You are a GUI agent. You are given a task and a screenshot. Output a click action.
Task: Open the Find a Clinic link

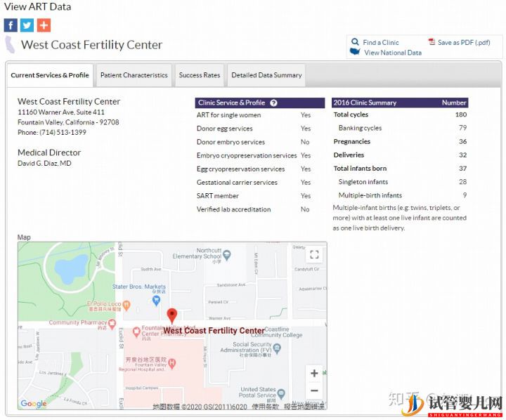[380, 42]
